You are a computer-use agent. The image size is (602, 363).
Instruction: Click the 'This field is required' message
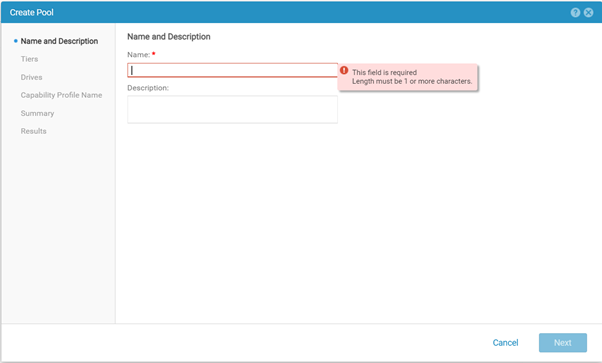coord(384,72)
